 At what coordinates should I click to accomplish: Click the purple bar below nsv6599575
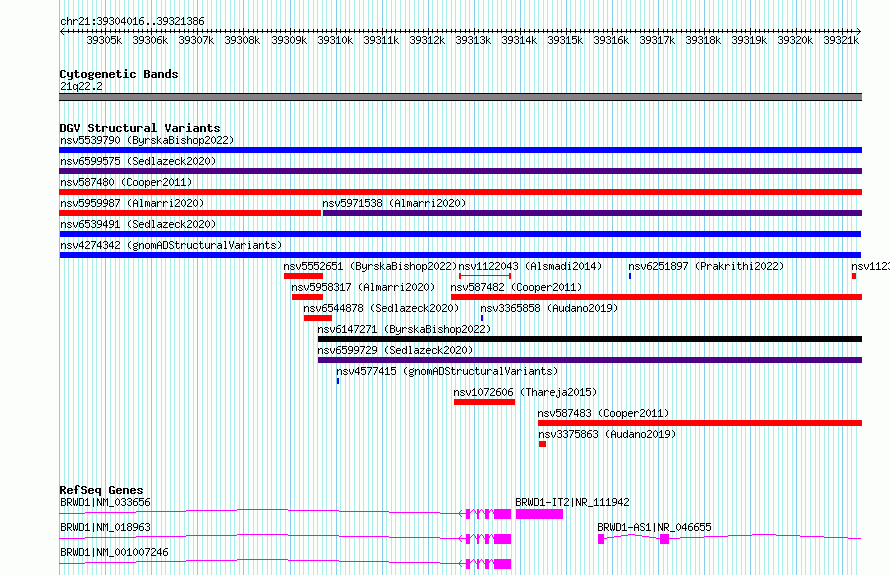click(x=460, y=171)
